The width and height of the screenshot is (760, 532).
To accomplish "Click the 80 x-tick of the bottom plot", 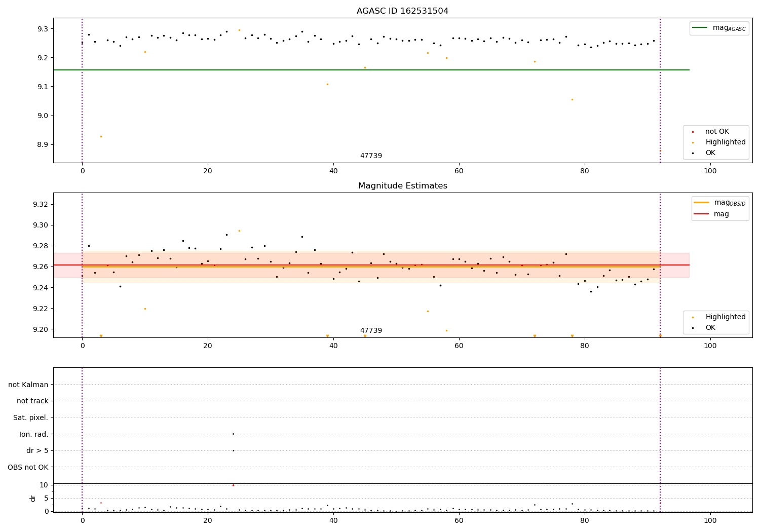I will tap(585, 521).
